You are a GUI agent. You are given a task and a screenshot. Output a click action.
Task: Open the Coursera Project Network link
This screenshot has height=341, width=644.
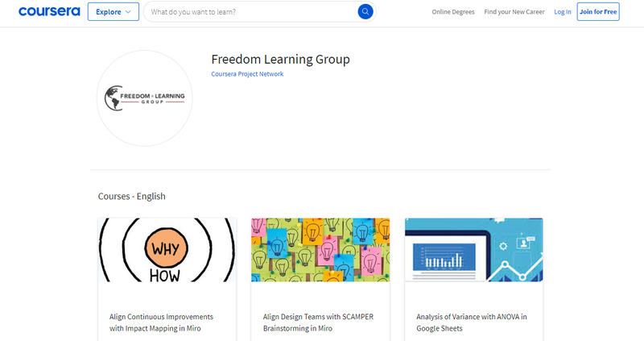coord(247,74)
